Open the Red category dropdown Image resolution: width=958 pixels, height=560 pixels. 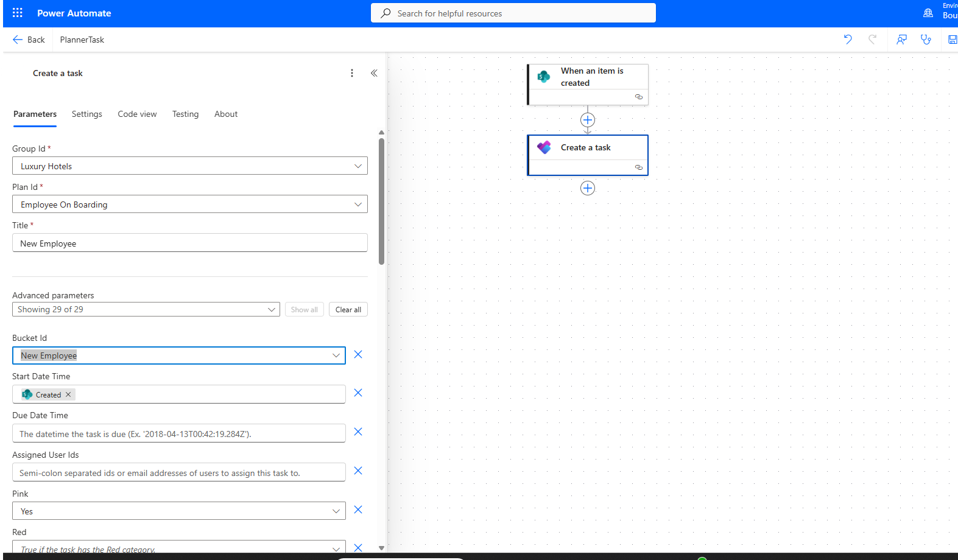(336, 548)
